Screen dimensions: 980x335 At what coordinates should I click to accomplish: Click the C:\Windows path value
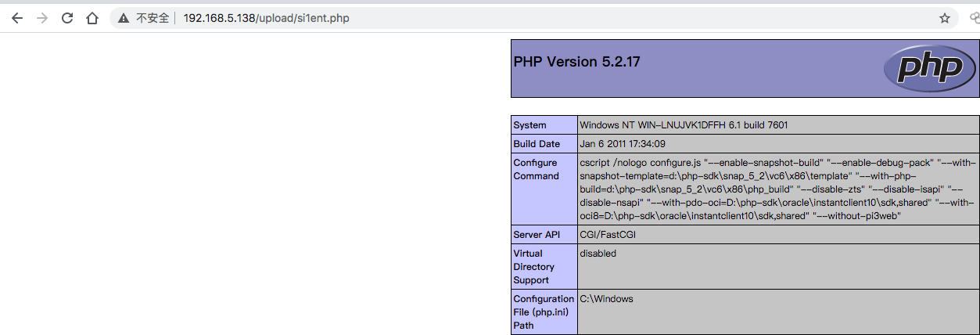pyautogui.click(x=606, y=299)
